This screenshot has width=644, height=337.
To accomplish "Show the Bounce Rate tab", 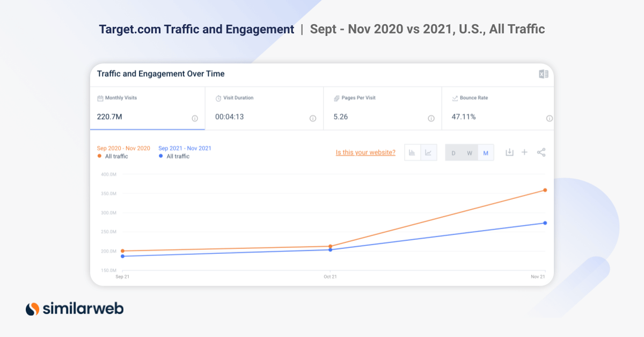I will point(497,108).
